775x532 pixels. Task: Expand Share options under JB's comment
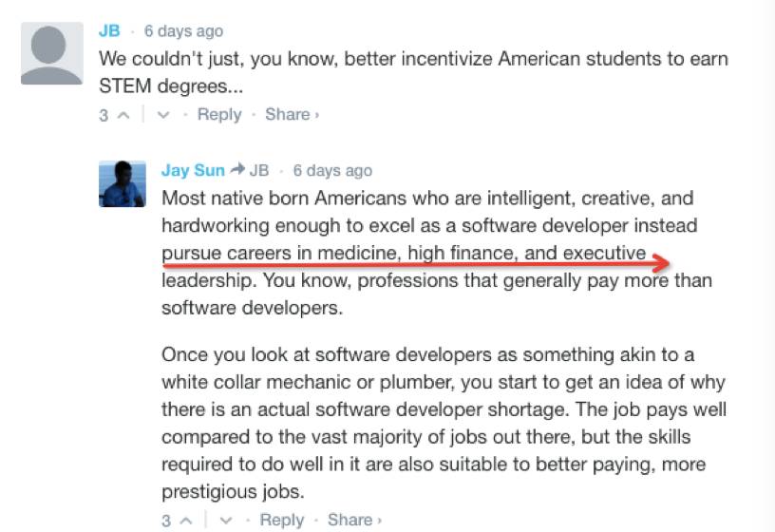[292, 114]
